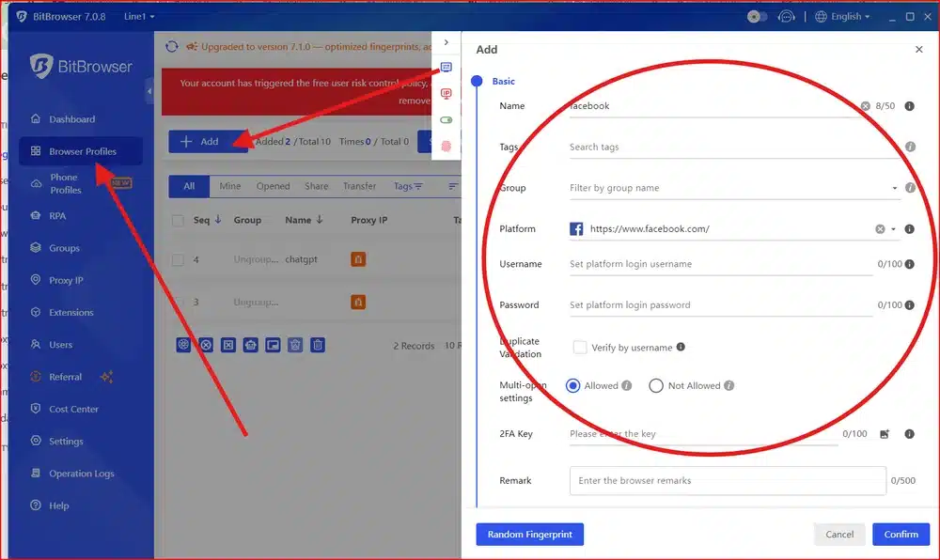Open the RPA section in the sidebar
The image size is (940, 560).
[57, 215]
